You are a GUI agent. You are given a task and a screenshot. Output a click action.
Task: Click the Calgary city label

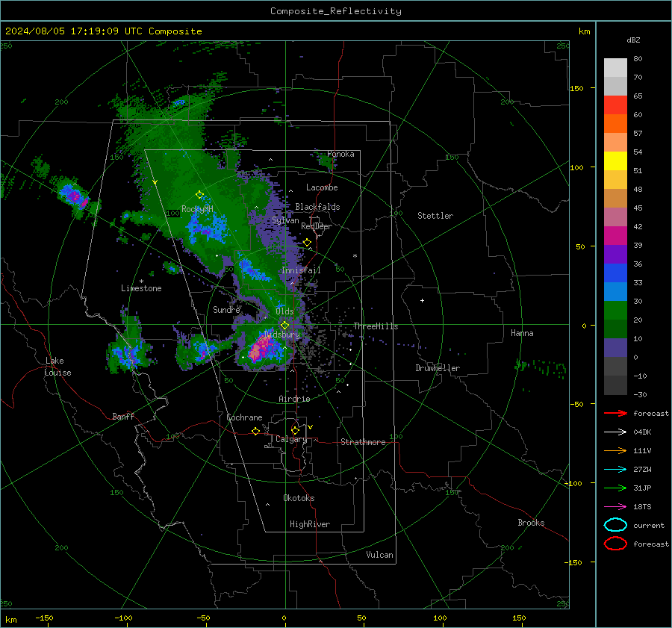[x=291, y=439]
